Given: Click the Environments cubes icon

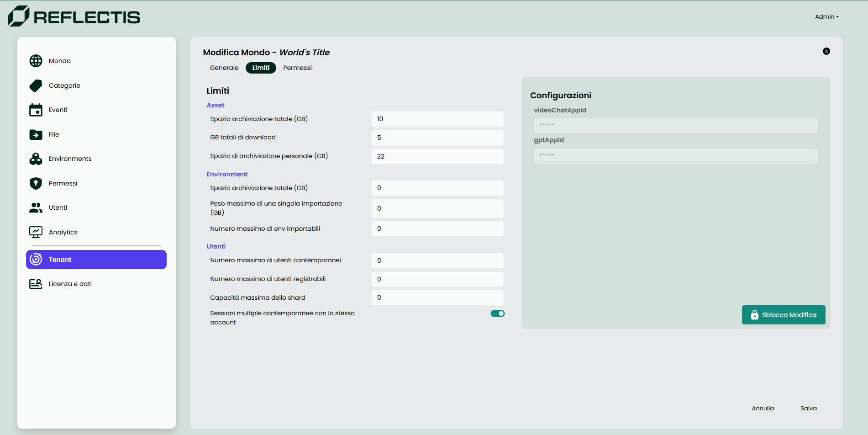Looking at the screenshot, I should (x=36, y=159).
